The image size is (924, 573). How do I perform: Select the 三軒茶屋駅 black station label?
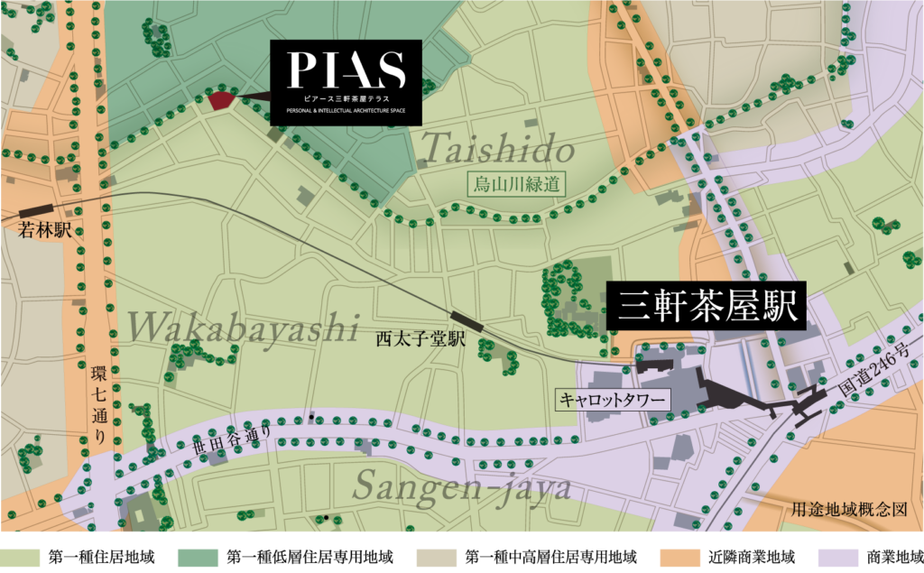tap(703, 308)
